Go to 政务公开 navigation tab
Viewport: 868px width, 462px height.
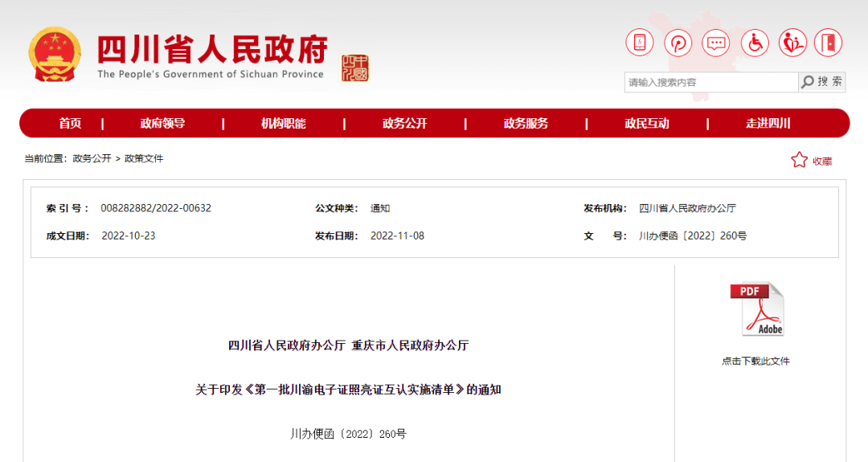pos(404,123)
